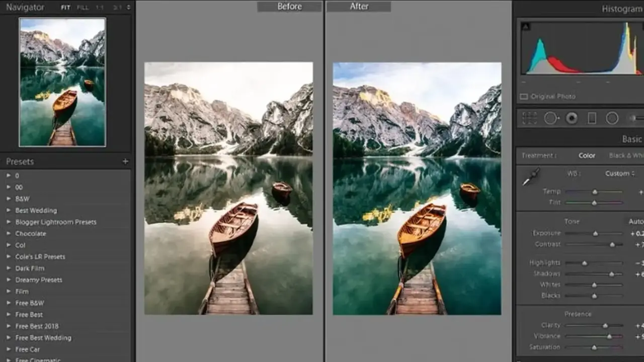Click the Exposure slider handle
Image resolution: width=644 pixels, height=362 pixels.
[x=595, y=233]
